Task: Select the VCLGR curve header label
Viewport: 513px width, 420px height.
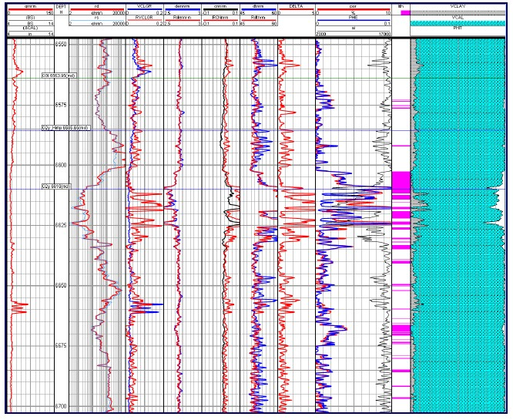Action: tap(146, 6)
